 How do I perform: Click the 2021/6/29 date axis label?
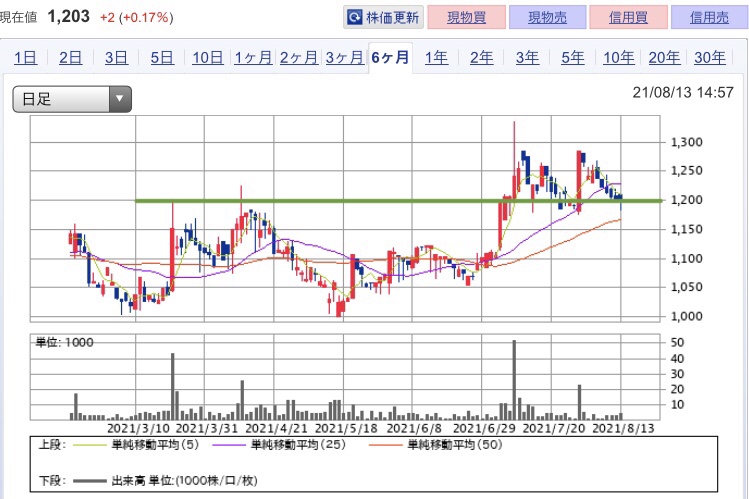pyautogui.click(x=484, y=428)
